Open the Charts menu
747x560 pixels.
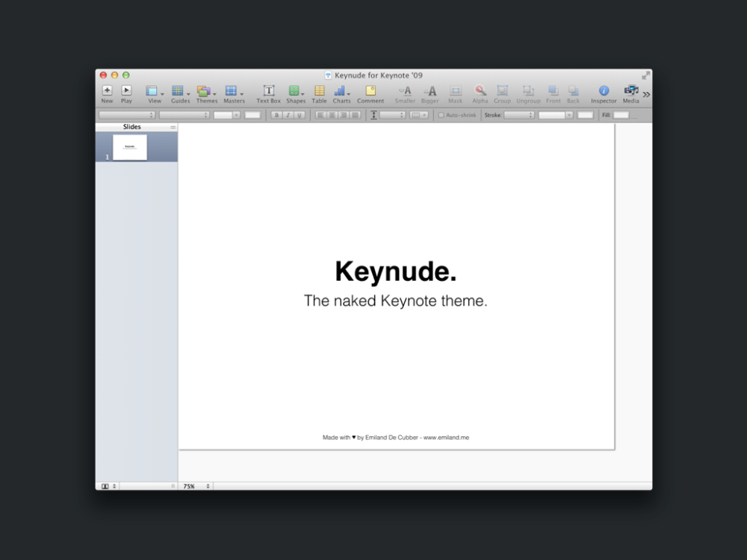(x=341, y=94)
